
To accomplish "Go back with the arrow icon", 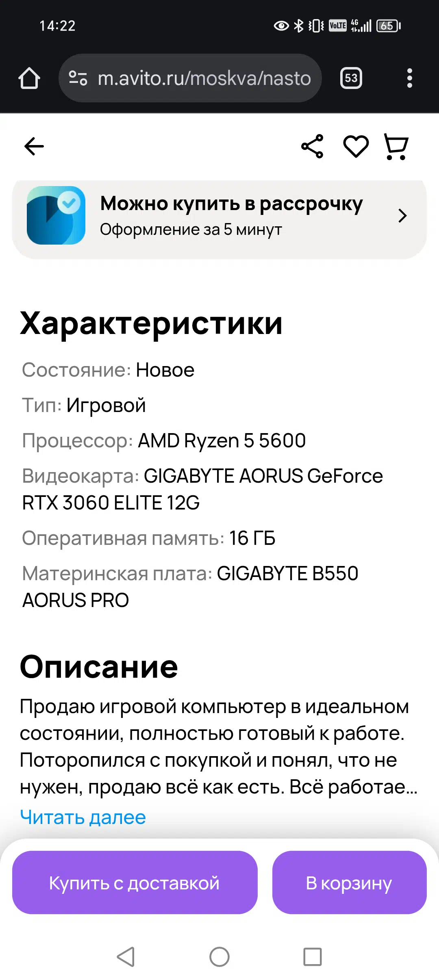I will click(34, 146).
